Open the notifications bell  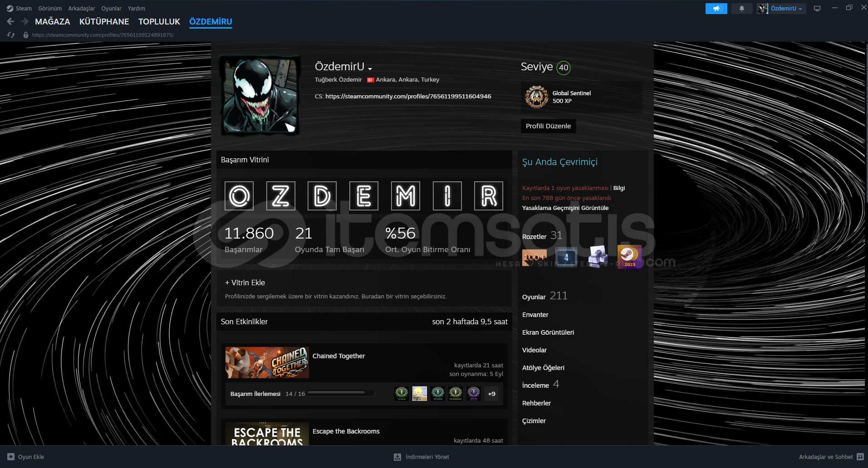pos(742,8)
